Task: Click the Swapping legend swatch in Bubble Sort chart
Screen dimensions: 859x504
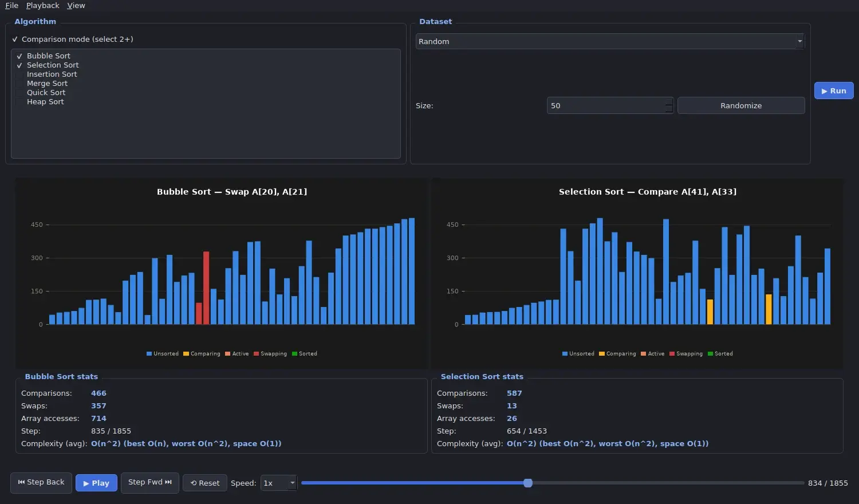Action: [x=257, y=354]
